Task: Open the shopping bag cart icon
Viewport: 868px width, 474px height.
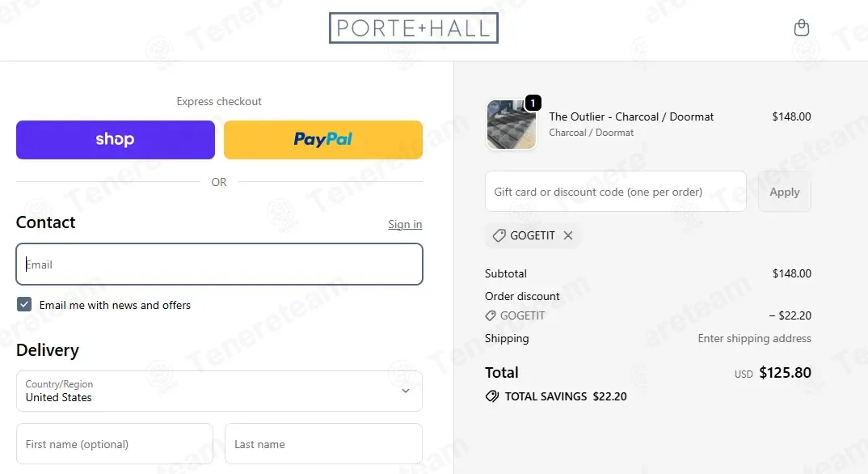Action: pos(801,28)
